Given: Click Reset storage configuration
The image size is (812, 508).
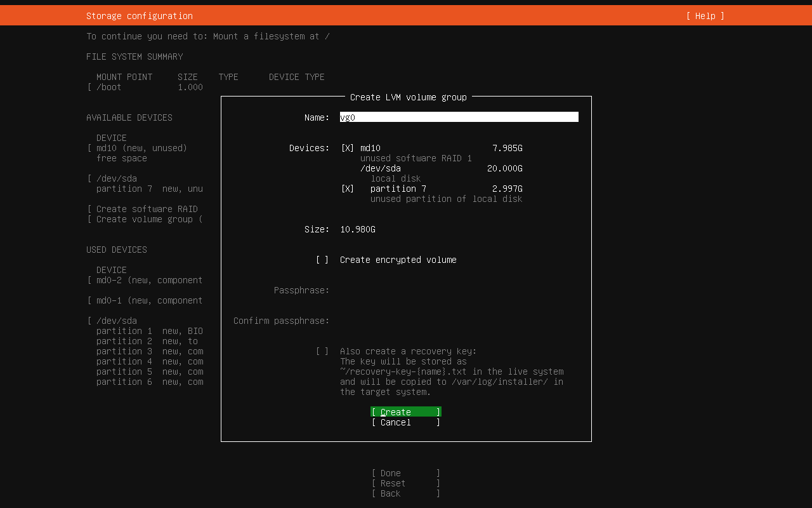Looking at the screenshot, I should [405, 483].
